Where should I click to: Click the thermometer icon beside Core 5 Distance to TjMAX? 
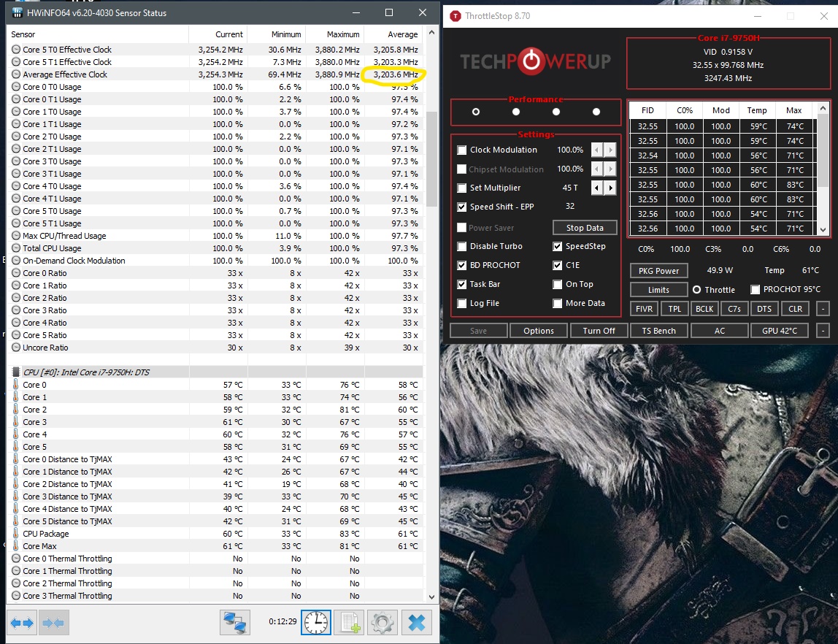16,521
